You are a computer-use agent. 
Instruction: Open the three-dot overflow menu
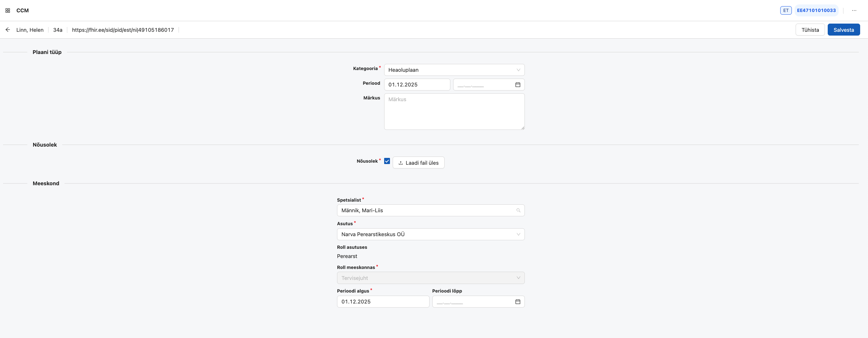(854, 10)
